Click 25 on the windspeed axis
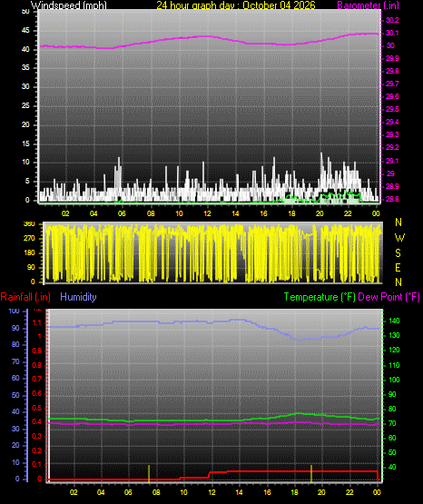The image size is (423, 504). click(x=25, y=105)
